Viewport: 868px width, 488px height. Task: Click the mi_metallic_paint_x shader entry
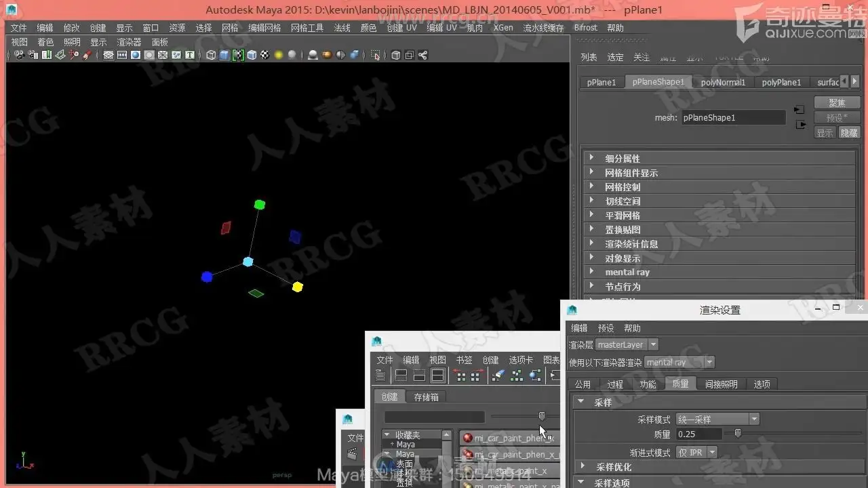click(510, 471)
